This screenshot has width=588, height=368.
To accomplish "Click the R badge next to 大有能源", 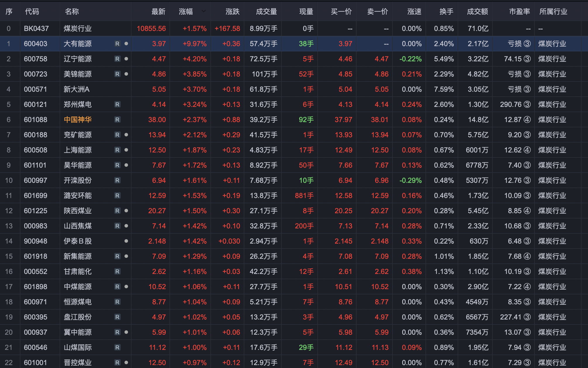I will tap(117, 44).
